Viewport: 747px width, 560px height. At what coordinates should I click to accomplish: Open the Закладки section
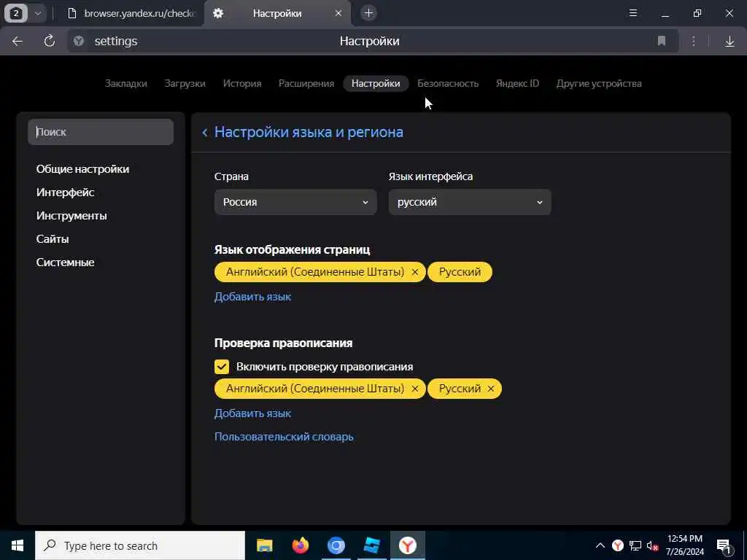point(125,83)
